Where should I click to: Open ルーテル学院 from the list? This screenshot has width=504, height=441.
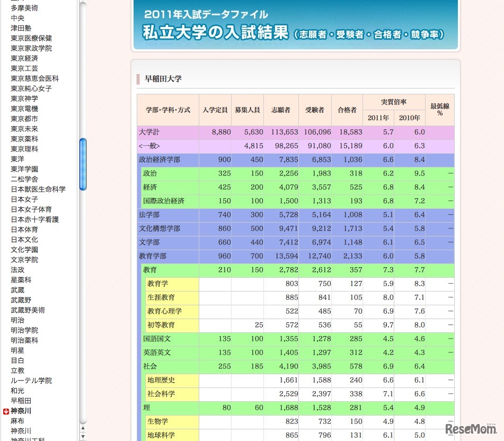(31, 381)
